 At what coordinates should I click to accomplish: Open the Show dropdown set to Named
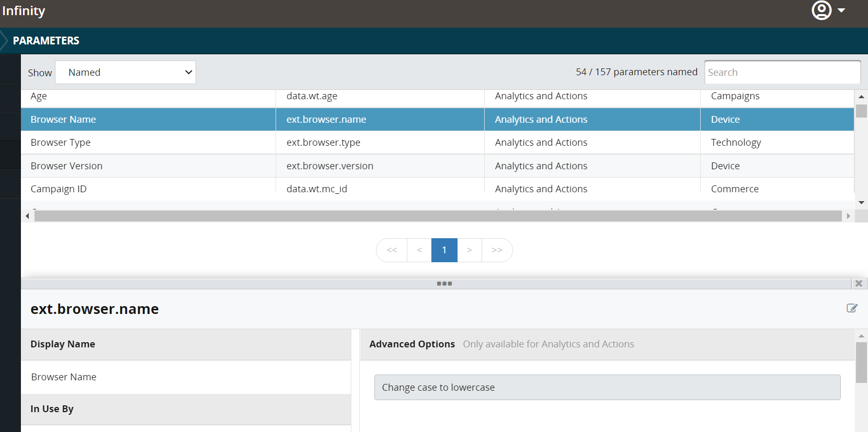pos(125,72)
